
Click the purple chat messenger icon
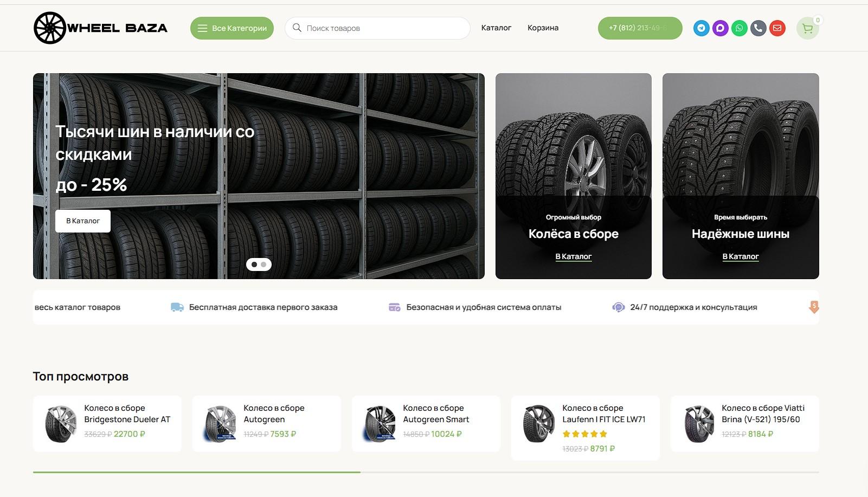720,28
